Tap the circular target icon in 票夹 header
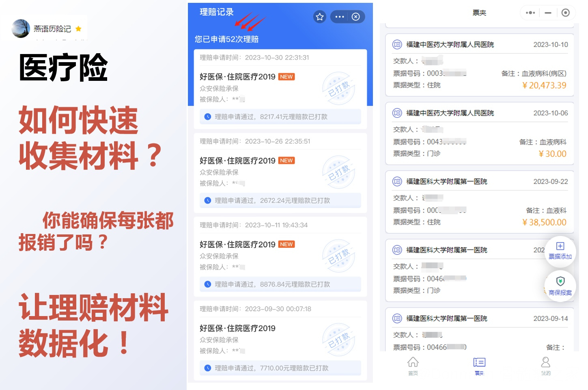The width and height of the screenshot is (588, 390). [565, 13]
